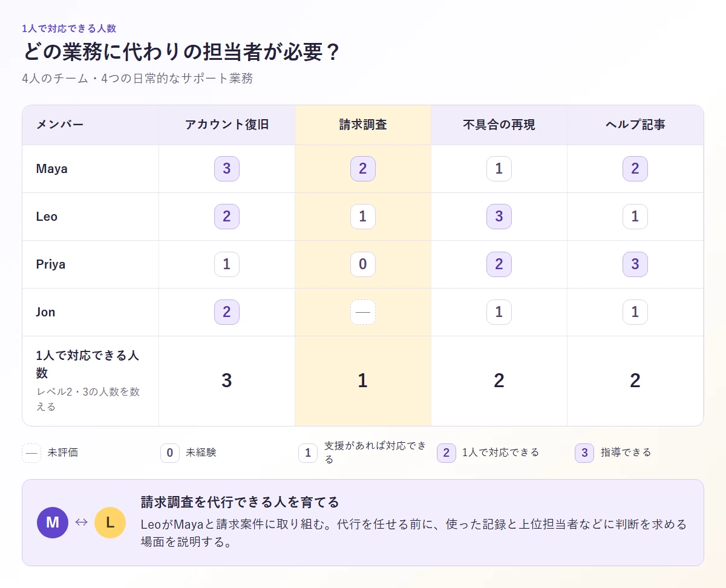Select the ヘルプ記事 column header
The width and height of the screenshot is (726, 588).
click(x=635, y=125)
